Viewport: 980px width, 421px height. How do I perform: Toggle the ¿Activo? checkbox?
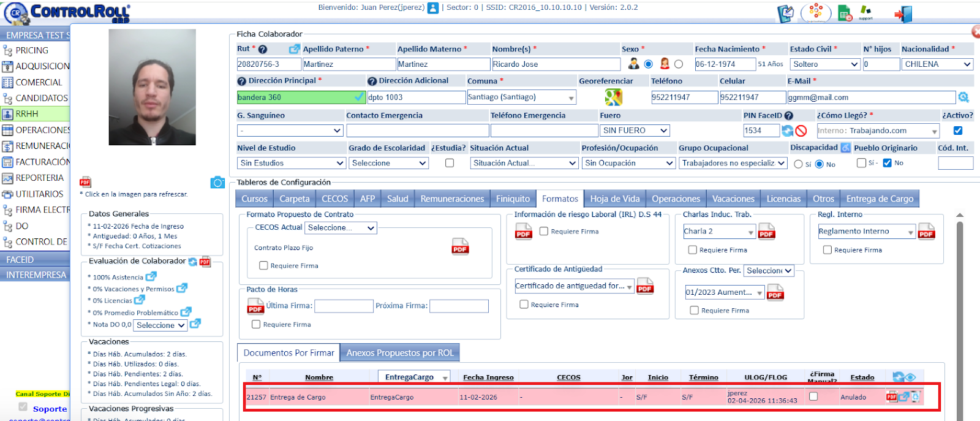point(958,131)
